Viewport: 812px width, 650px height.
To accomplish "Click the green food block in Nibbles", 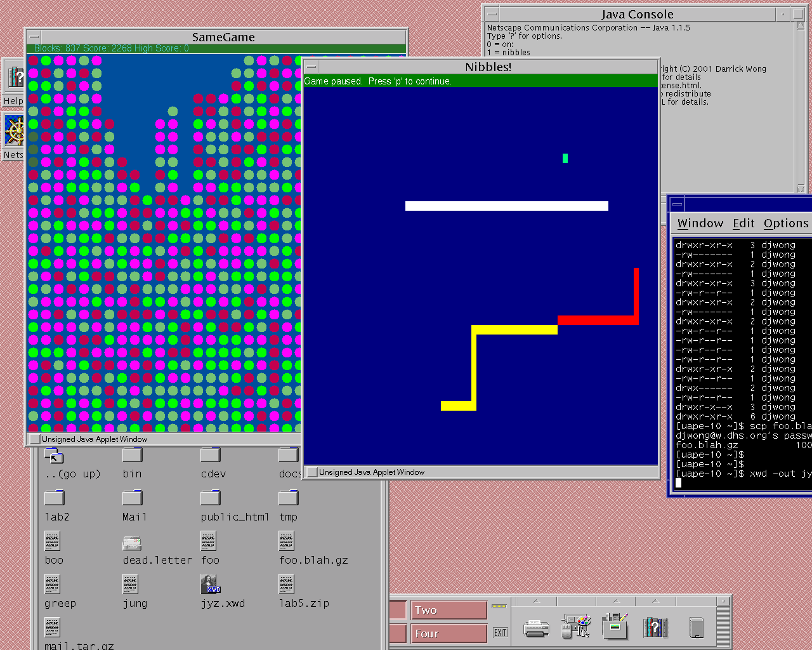I will [x=565, y=158].
